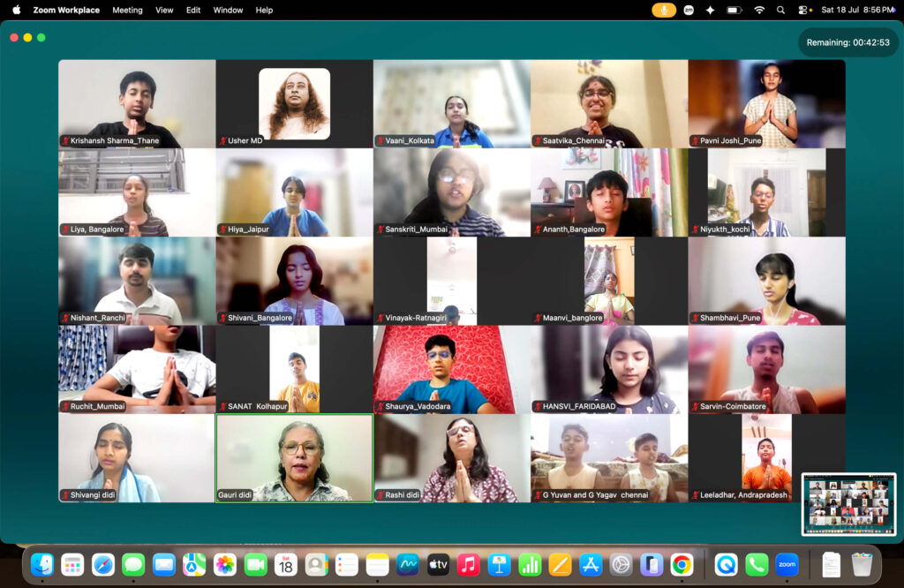Screen dimensions: 904x588
Task: Click the date and time in menu bar
Action: (857, 10)
